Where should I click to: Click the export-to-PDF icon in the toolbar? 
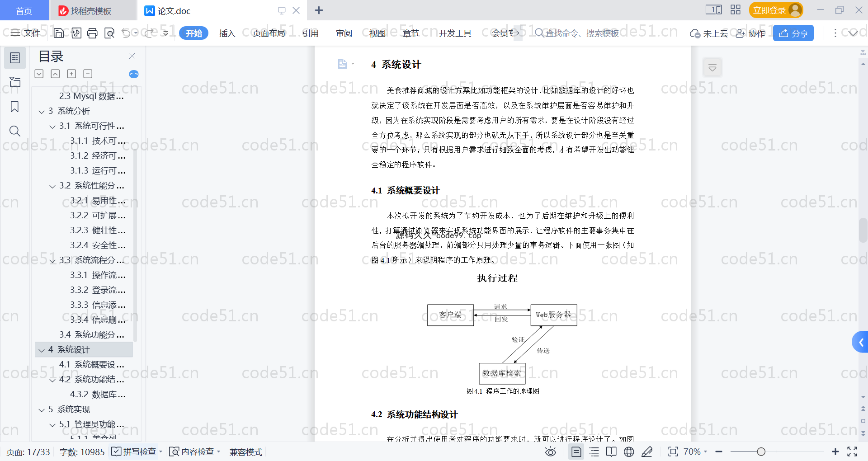pyautogui.click(x=76, y=33)
